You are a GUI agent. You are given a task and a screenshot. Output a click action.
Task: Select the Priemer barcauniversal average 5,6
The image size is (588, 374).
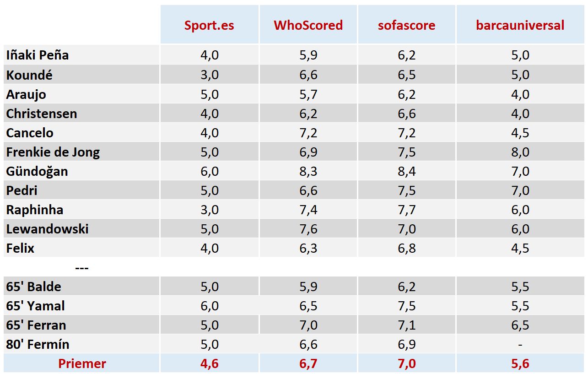(520, 363)
